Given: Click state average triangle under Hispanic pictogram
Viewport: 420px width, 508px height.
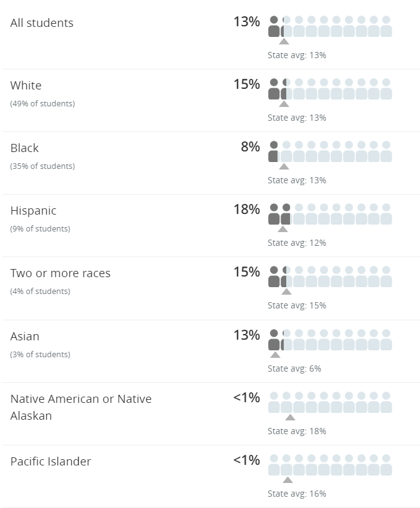Looking at the screenshot, I should point(282,229).
